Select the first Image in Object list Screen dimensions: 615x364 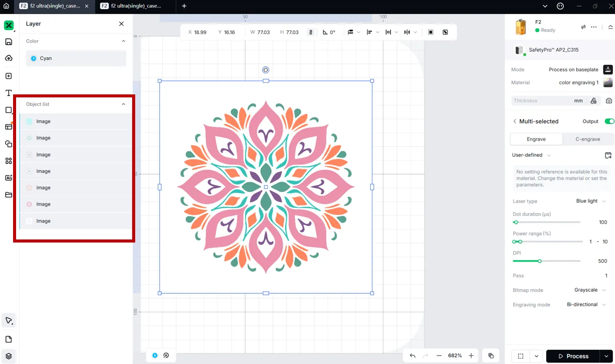pos(76,122)
